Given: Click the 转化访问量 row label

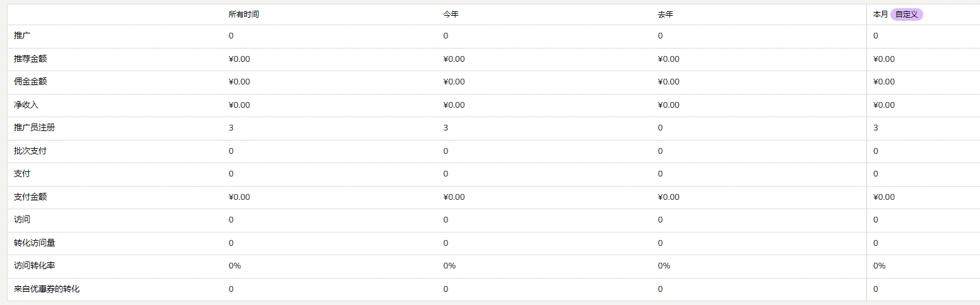Looking at the screenshot, I should (x=34, y=243).
